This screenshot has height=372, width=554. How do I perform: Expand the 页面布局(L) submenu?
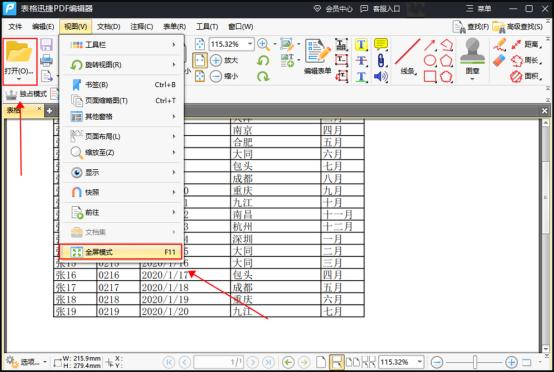coord(122,136)
